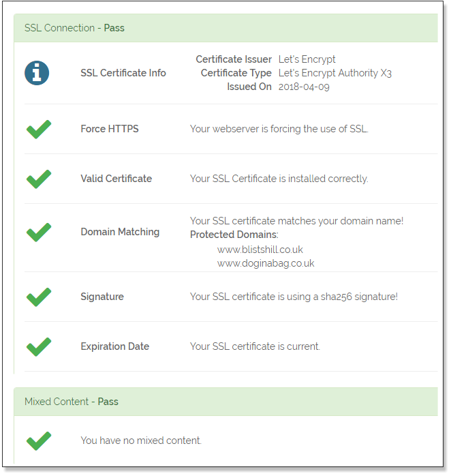
Task: Click the blue info icon for SSL Certificate Info
Action: tap(37, 73)
